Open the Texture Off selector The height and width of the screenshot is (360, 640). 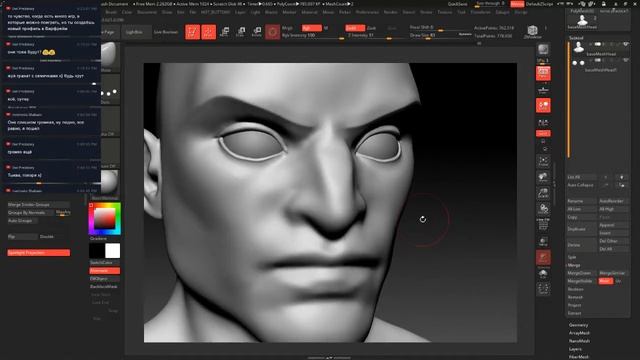(x=110, y=153)
